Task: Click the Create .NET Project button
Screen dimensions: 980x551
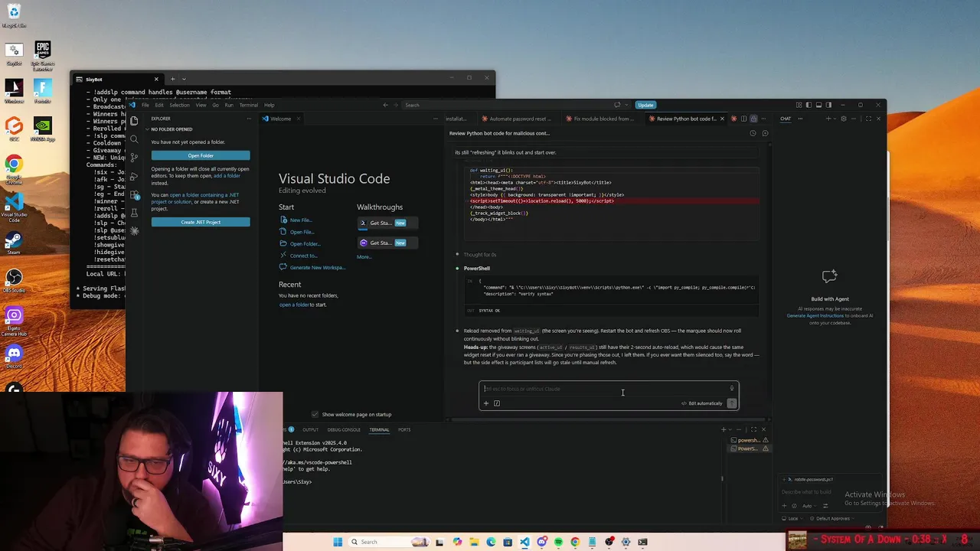Action: pos(201,222)
